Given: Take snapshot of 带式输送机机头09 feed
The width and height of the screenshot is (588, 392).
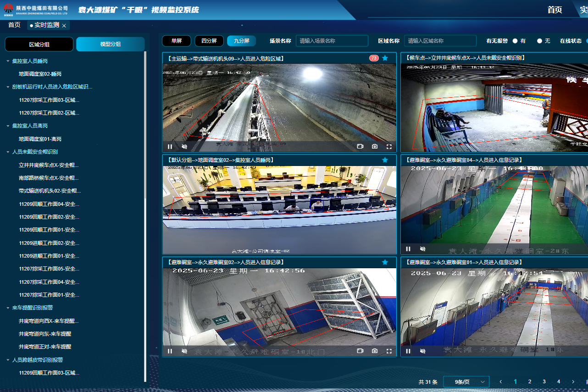Looking at the screenshot, I should 375,147.
